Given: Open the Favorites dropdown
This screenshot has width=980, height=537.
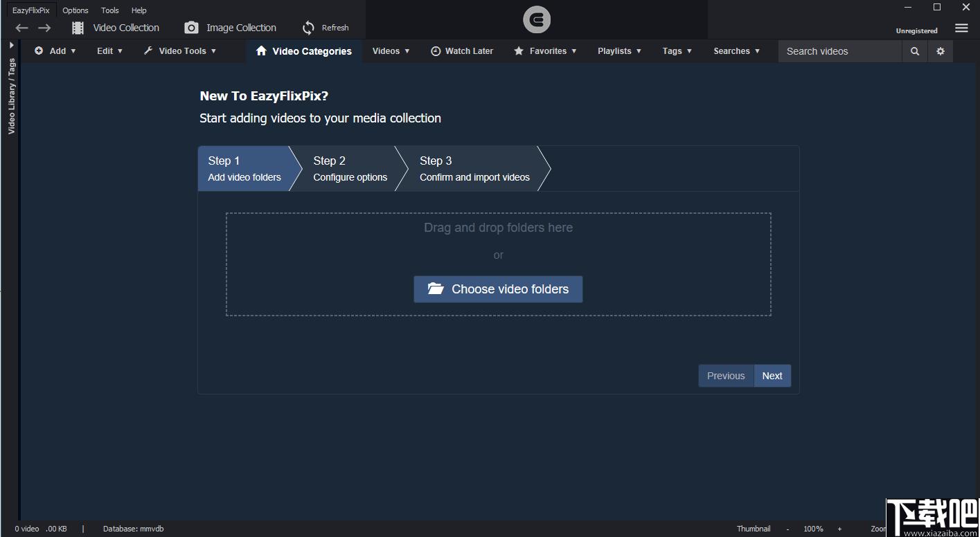Looking at the screenshot, I should [x=546, y=51].
